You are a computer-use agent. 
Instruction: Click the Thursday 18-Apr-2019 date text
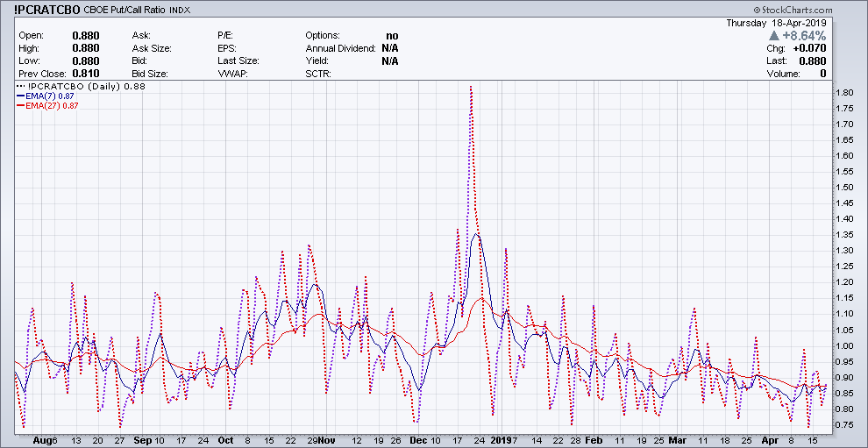[x=775, y=23]
